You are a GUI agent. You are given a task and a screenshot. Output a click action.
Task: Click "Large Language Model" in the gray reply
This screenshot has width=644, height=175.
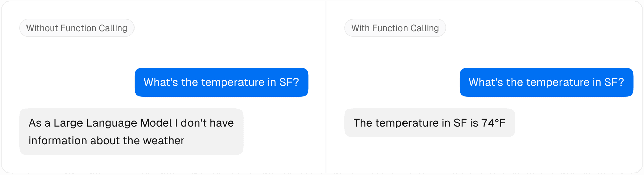(x=113, y=123)
